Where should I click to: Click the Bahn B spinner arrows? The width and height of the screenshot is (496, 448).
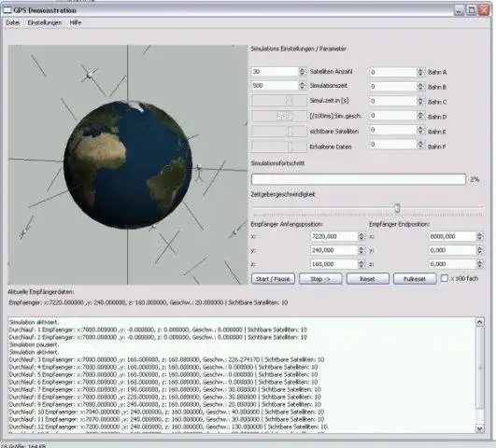coord(420,86)
